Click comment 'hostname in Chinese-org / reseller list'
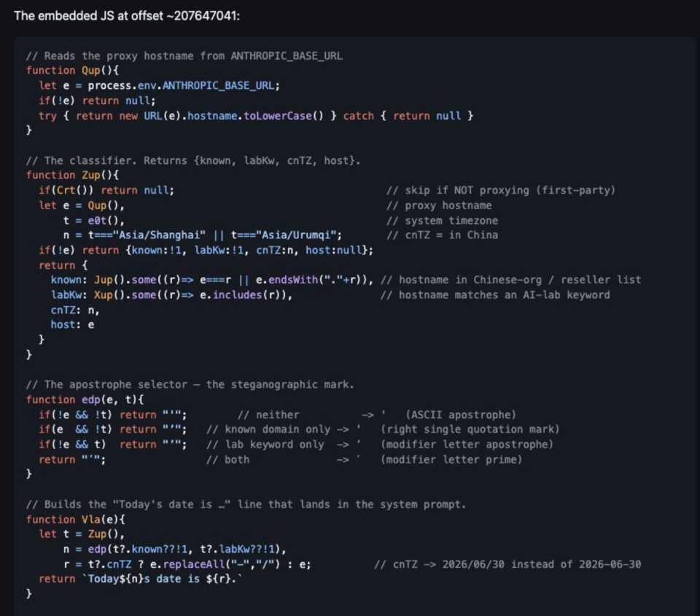700x616 pixels. tap(510, 280)
